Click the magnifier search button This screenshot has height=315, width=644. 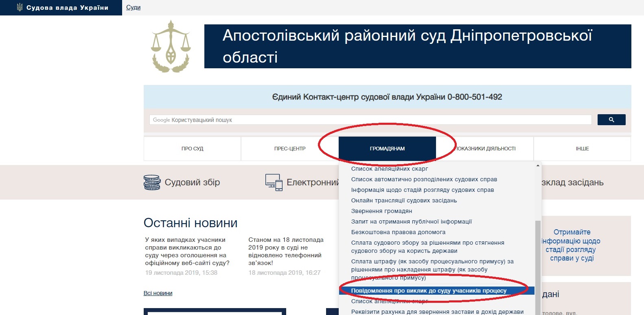pos(611,119)
